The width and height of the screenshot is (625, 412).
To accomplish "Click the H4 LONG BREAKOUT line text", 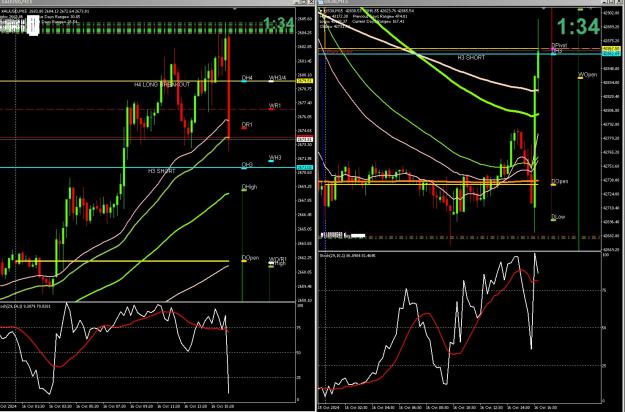I will [x=162, y=85].
